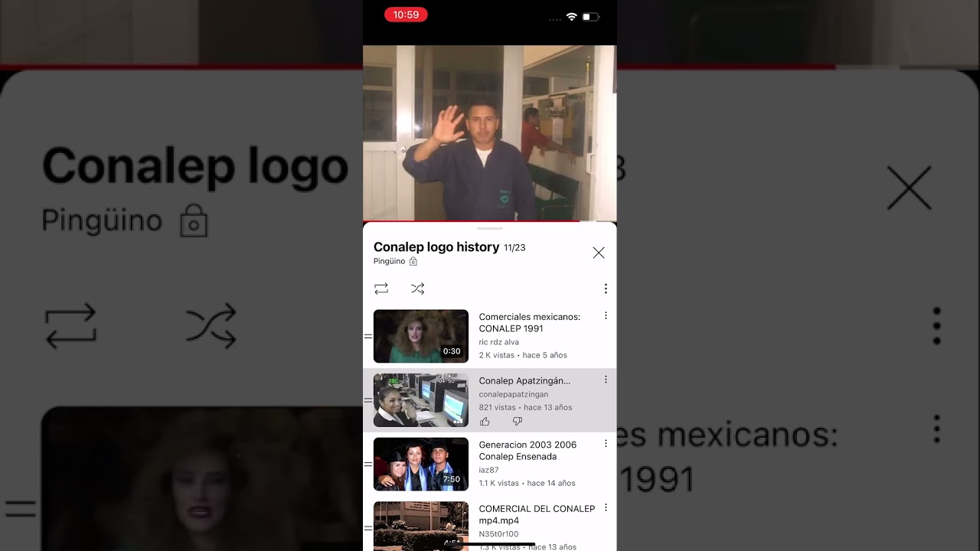Click the channel name iaz87
Image resolution: width=980 pixels, height=551 pixels.
point(489,470)
